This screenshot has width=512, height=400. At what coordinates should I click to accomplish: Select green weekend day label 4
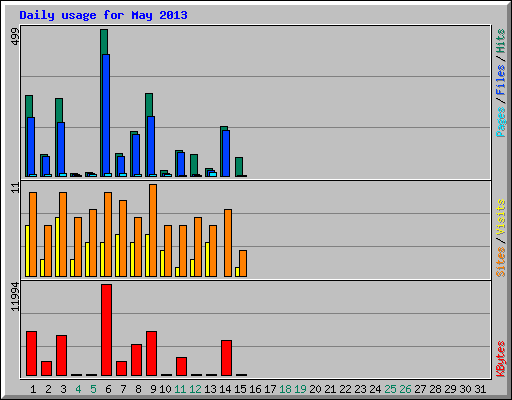click(x=78, y=389)
